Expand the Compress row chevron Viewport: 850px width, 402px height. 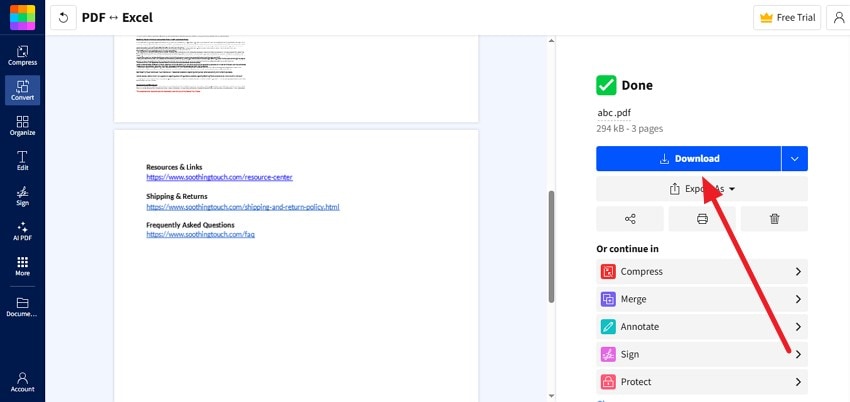pos(798,271)
